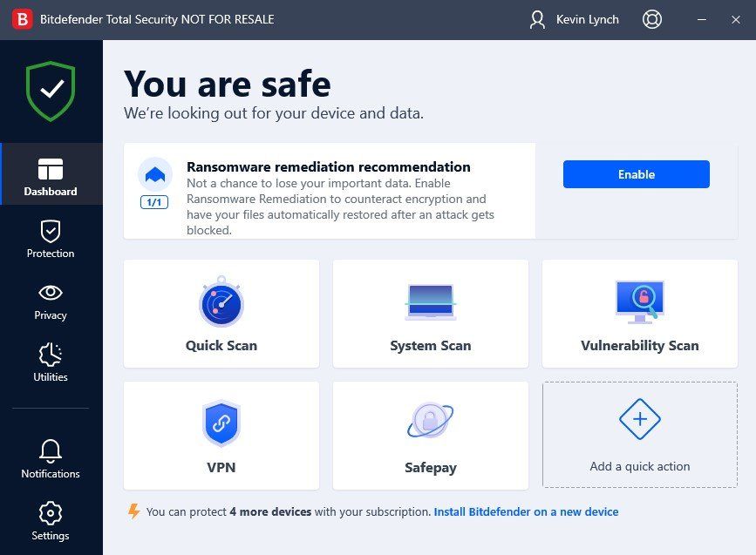The image size is (756, 555).
Task: Click Add a quick action
Action: (639, 434)
